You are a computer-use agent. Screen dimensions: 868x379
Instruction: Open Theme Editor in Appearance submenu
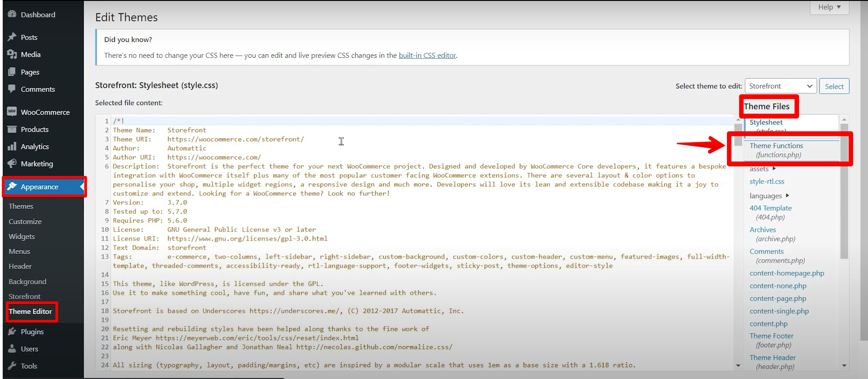(x=30, y=311)
